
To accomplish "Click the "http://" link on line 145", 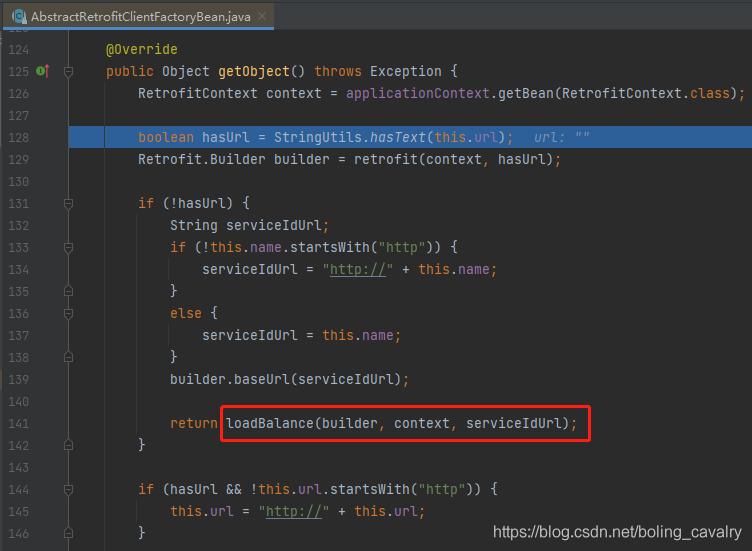I will point(294,512).
